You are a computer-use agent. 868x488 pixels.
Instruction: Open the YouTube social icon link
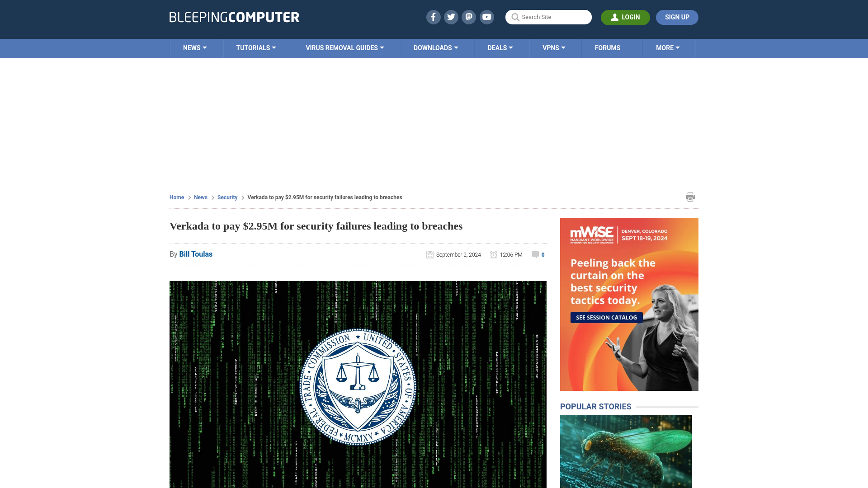coord(487,17)
